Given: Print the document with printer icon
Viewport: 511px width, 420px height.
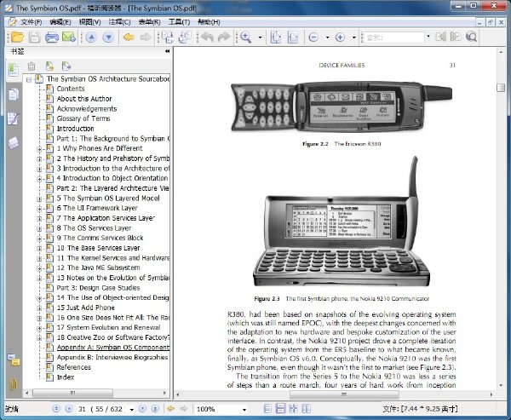Looking at the screenshot, I should click(52, 37).
